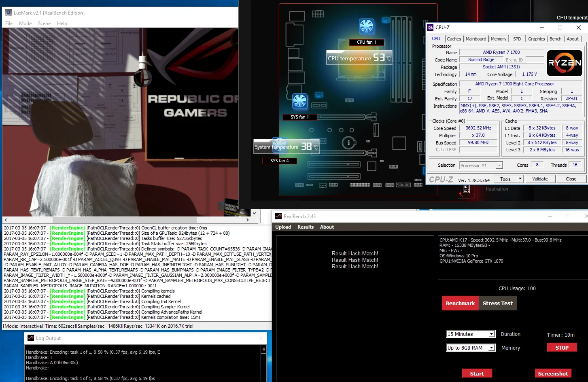Click the document icon beside the illustration label

pos(466,189)
